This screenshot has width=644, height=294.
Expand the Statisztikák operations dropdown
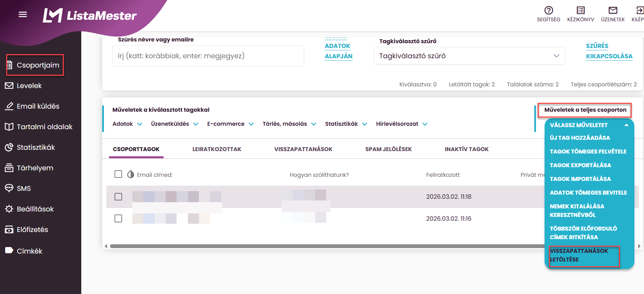pyautogui.click(x=346, y=124)
